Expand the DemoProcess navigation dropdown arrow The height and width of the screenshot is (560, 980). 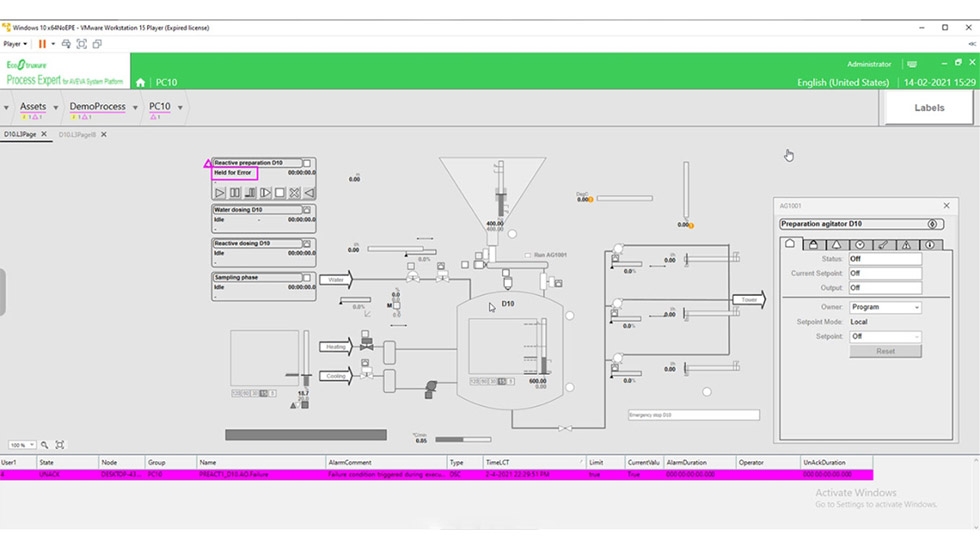(x=135, y=108)
